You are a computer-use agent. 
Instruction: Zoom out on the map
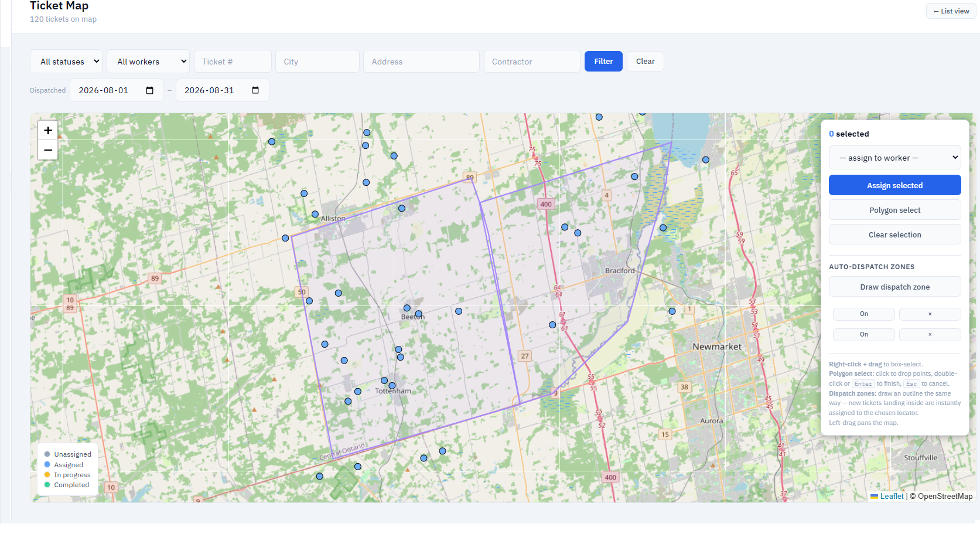click(48, 150)
